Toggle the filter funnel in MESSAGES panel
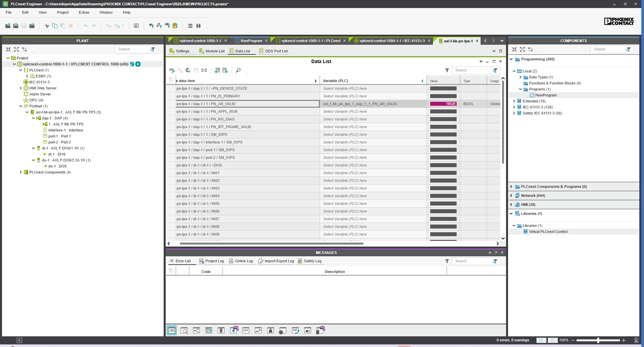 pos(447,261)
